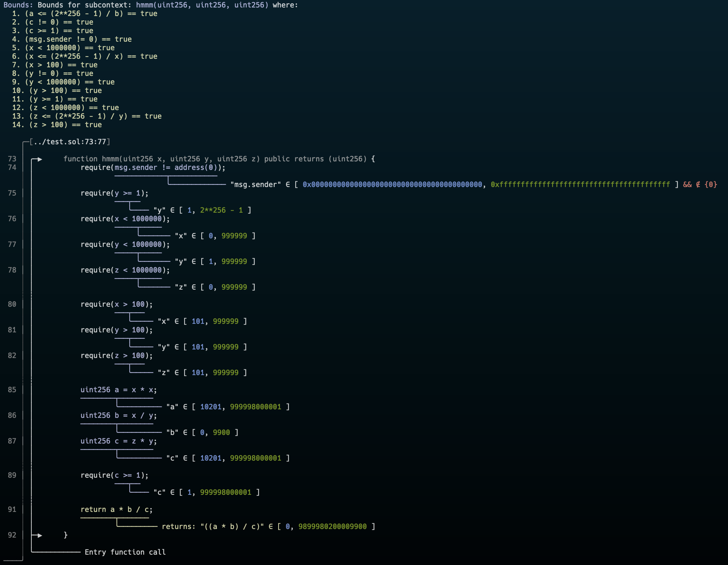Click the 'return a * b / c;' statement
Screen dimensions: 728x565
tap(116, 509)
